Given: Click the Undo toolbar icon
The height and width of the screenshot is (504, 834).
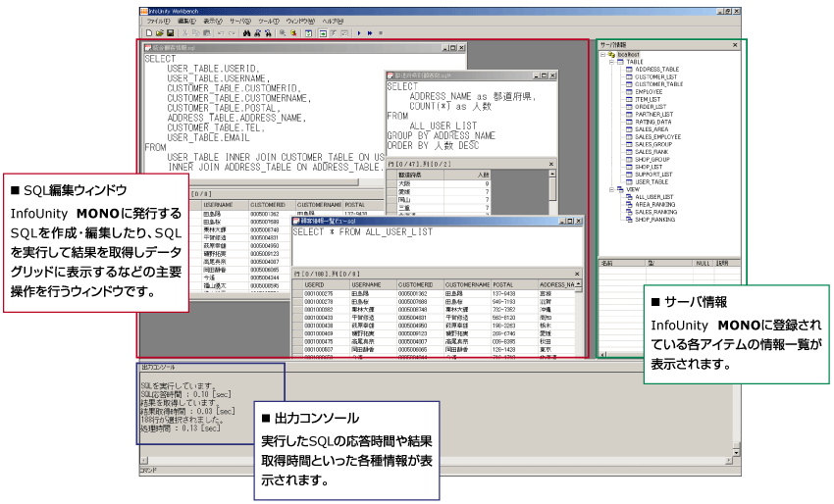Looking at the screenshot, I should (x=221, y=33).
